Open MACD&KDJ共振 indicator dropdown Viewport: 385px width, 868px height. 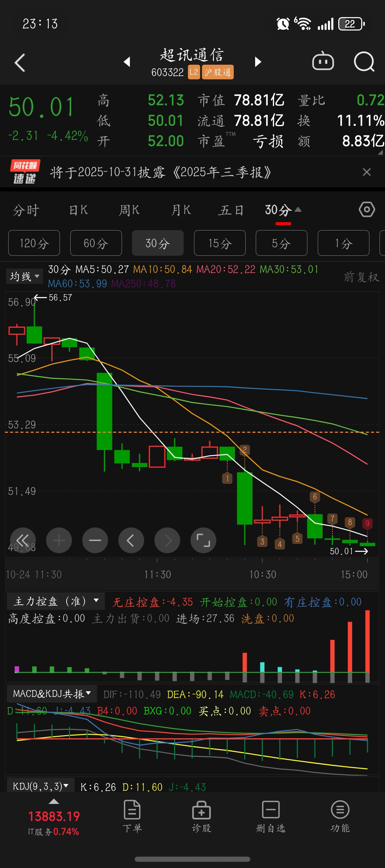point(52,693)
